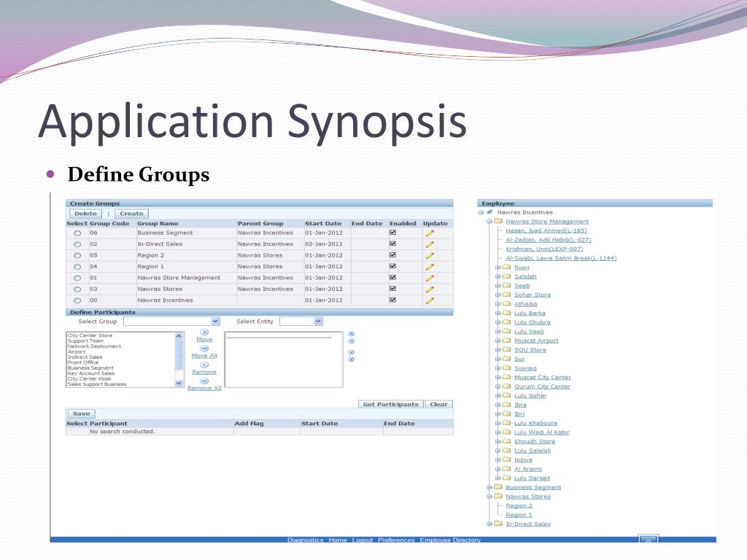
Task: Expand the Lulu Barka tree node
Action: (x=498, y=313)
